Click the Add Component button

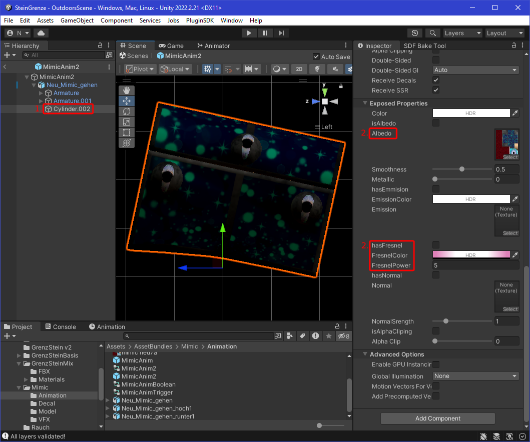coord(438,418)
